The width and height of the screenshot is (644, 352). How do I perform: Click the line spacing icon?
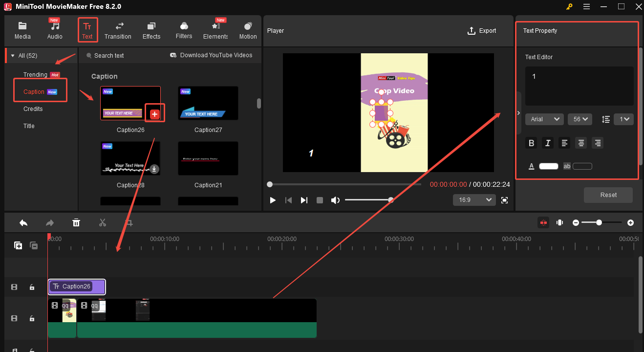pos(606,119)
